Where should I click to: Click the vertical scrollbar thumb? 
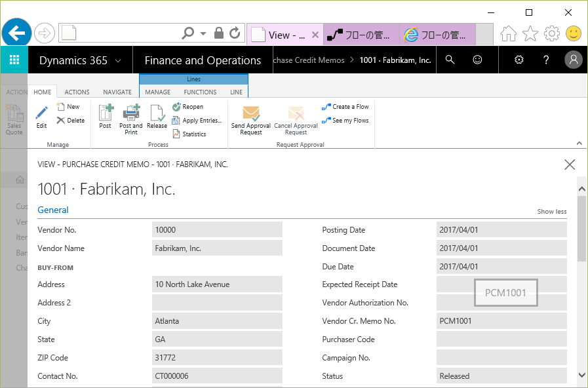point(582,229)
